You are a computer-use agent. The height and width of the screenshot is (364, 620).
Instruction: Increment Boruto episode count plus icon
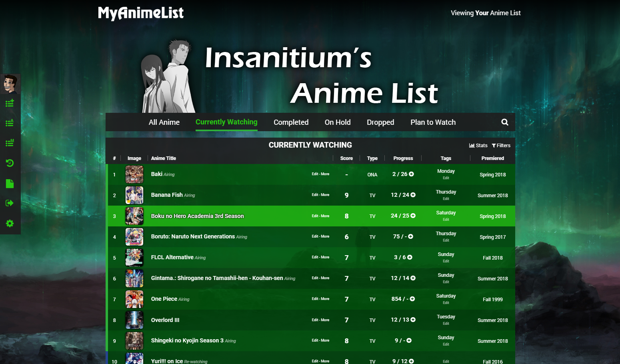coord(410,236)
